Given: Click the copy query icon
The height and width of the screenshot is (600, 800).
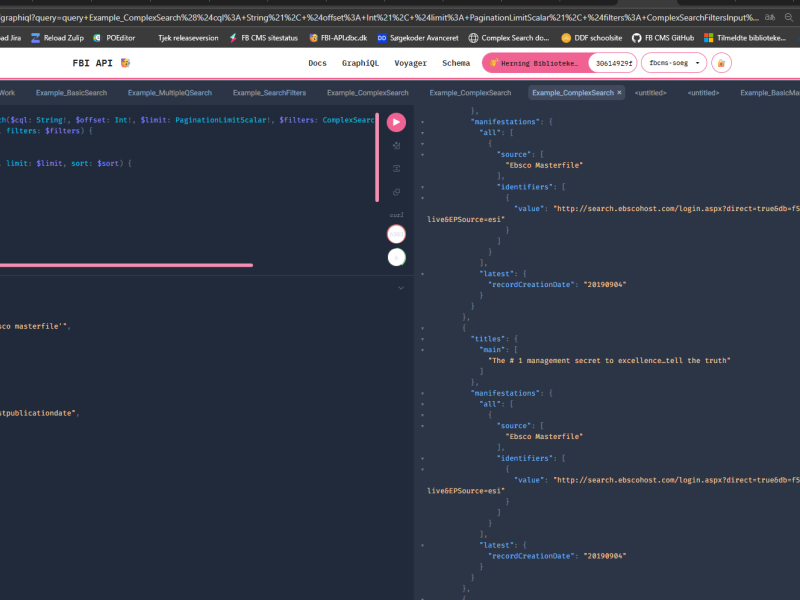Looking at the screenshot, I should pyautogui.click(x=396, y=191).
